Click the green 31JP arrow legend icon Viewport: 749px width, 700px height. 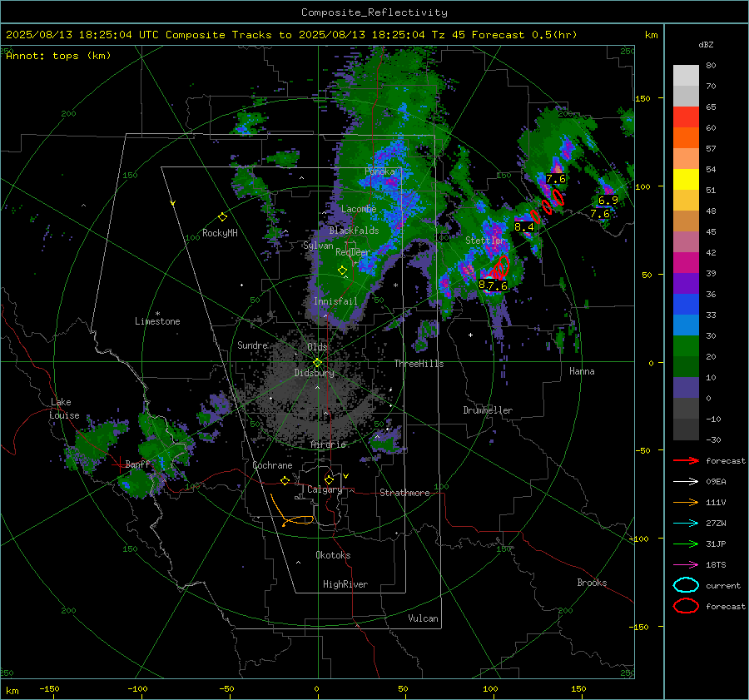click(686, 544)
